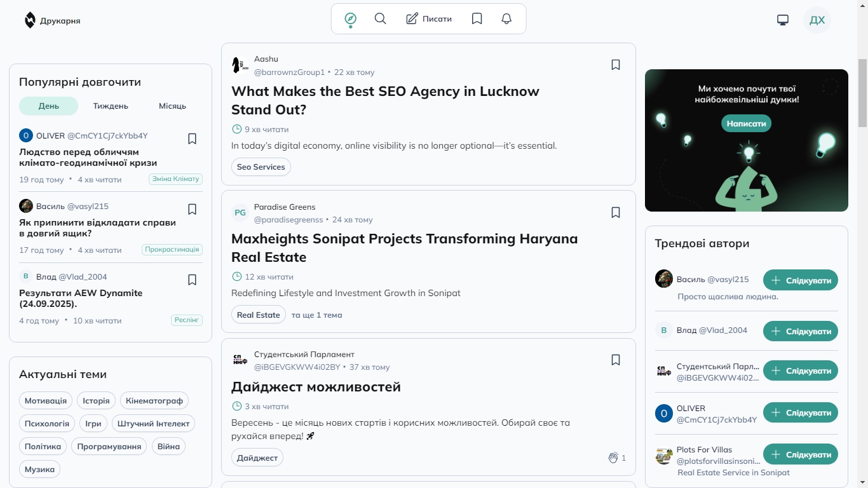Follow Студентський Парламент in trending authors
This screenshot has height=488, width=868.
(x=801, y=370)
